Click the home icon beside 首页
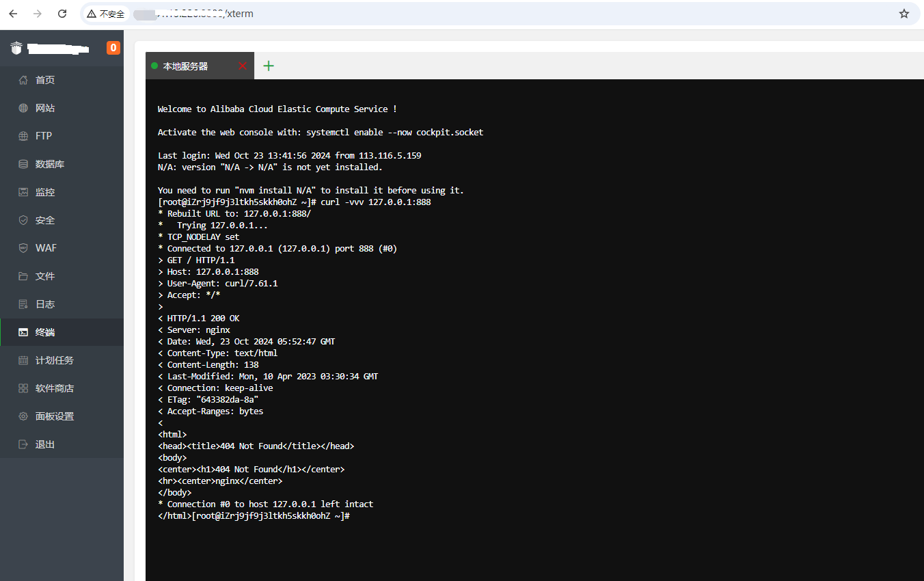Screen dimensions: 924x581 pyautogui.click(x=23, y=80)
